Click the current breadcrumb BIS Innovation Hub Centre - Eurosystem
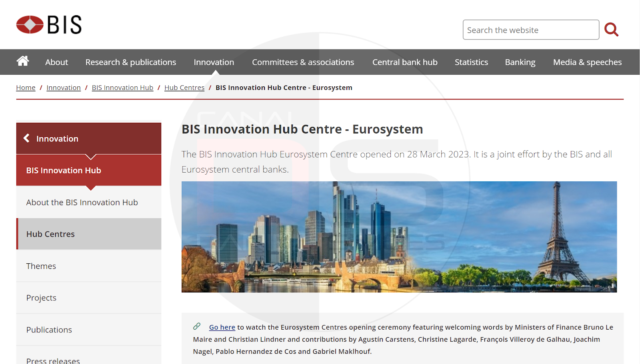This screenshot has width=640, height=364. (x=284, y=88)
